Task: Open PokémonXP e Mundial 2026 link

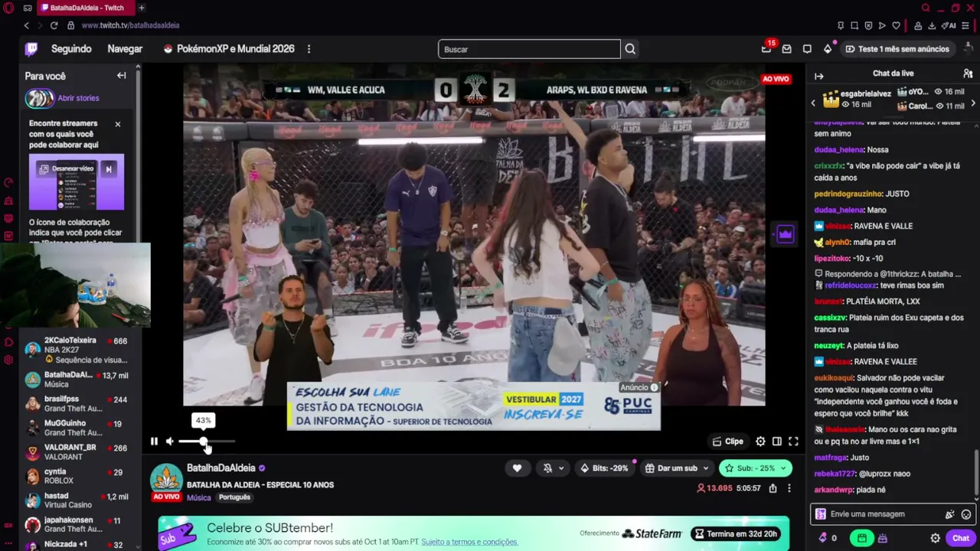Action: click(229, 49)
